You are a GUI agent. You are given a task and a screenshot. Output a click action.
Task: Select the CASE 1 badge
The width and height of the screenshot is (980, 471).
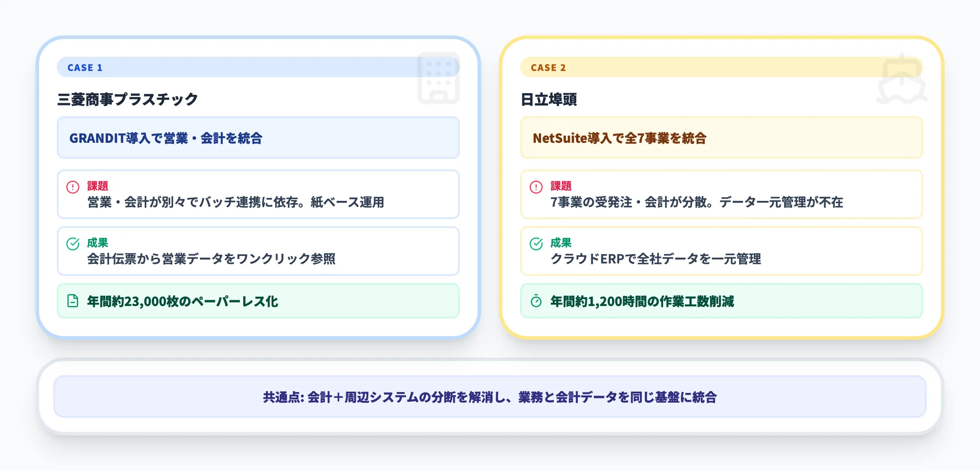(x=85, y=67)
